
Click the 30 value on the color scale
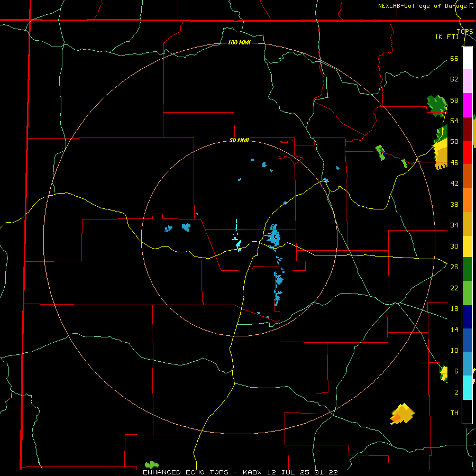pos(454,246)
